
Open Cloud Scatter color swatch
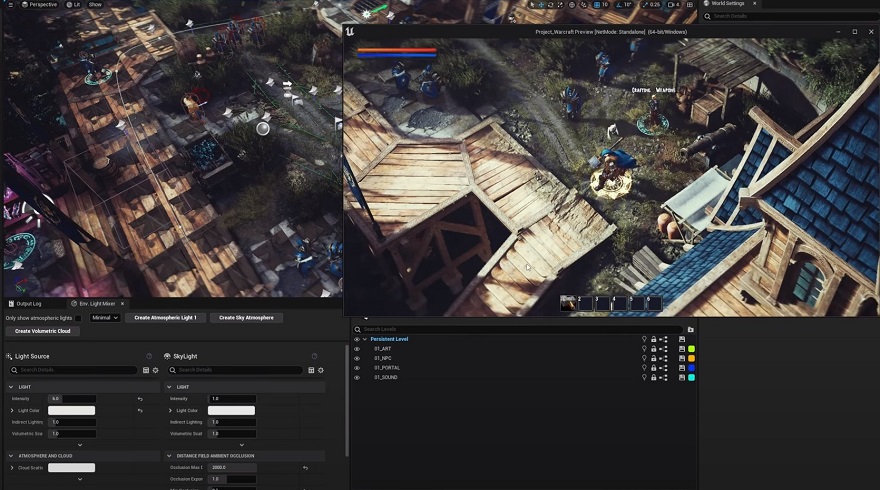click(x=71, y=468)
